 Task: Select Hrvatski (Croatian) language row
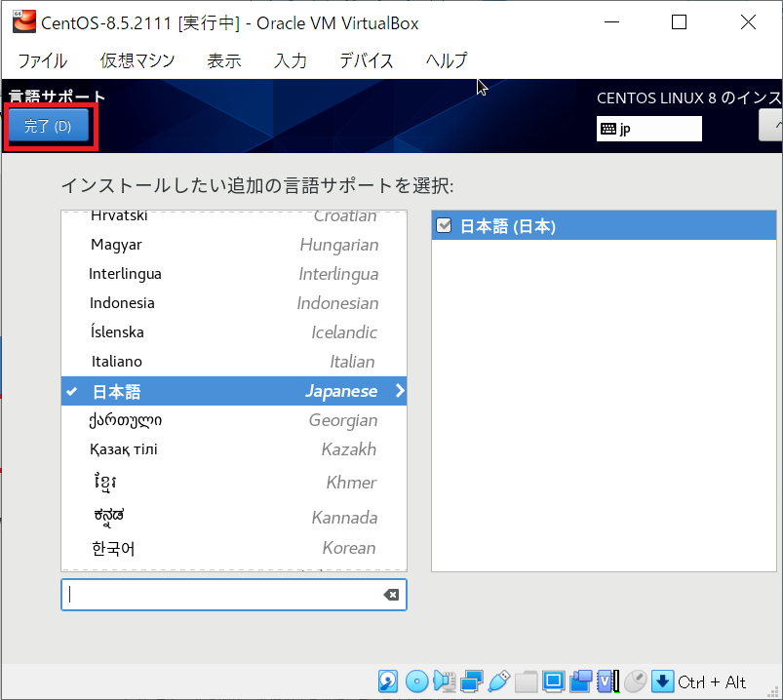234,218
